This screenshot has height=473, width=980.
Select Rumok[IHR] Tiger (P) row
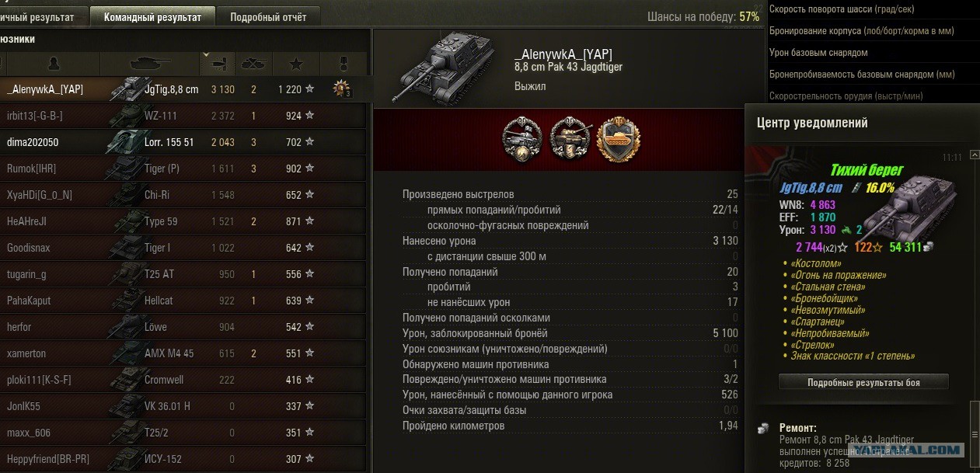coord(183,169)
